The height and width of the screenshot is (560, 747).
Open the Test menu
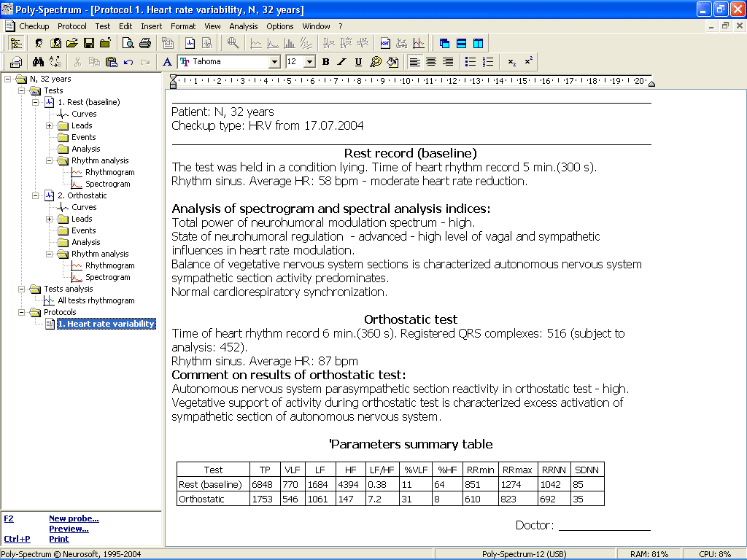click(x=102, y=26)
